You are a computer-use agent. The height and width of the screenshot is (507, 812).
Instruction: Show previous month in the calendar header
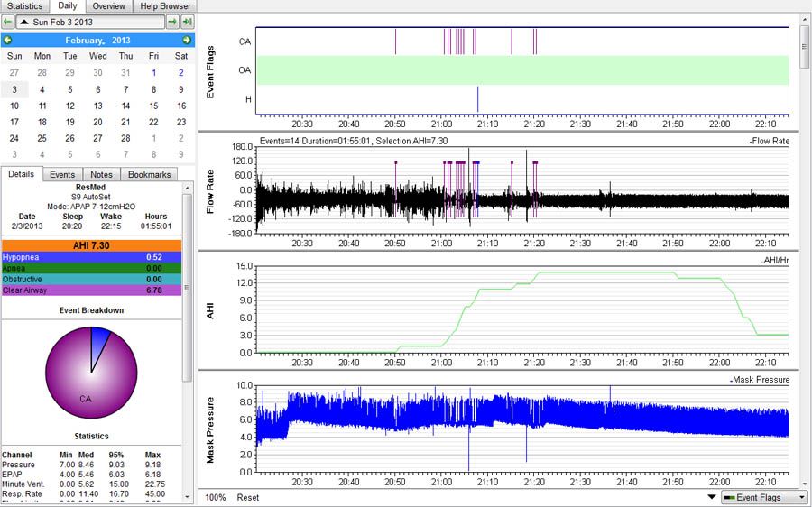8,40
